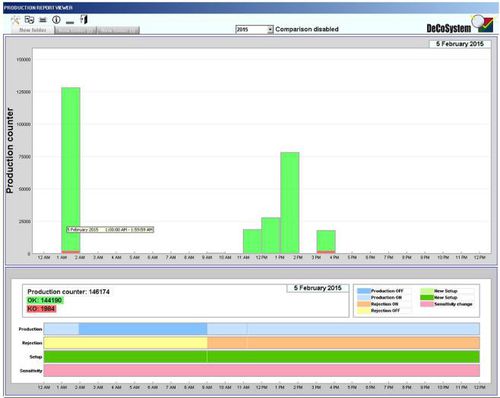Screen dimensions: 500x398
Task: Click the Production counter axis title
Action: [x=10, y=150]
